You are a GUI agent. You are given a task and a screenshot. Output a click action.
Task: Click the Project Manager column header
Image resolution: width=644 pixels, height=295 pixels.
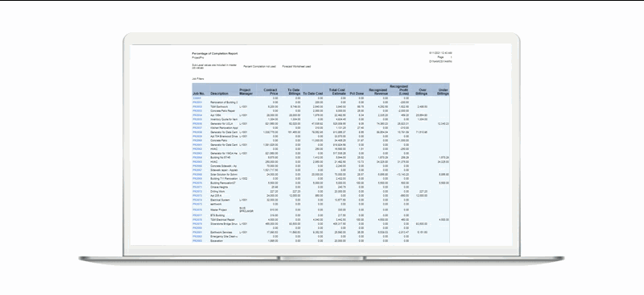tap(246, 91)
